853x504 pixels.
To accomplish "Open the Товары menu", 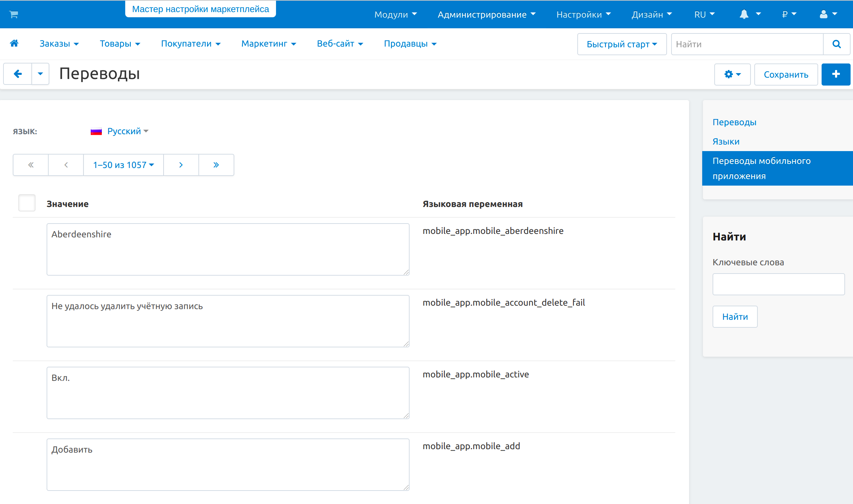I will click(x=120, y=44).
